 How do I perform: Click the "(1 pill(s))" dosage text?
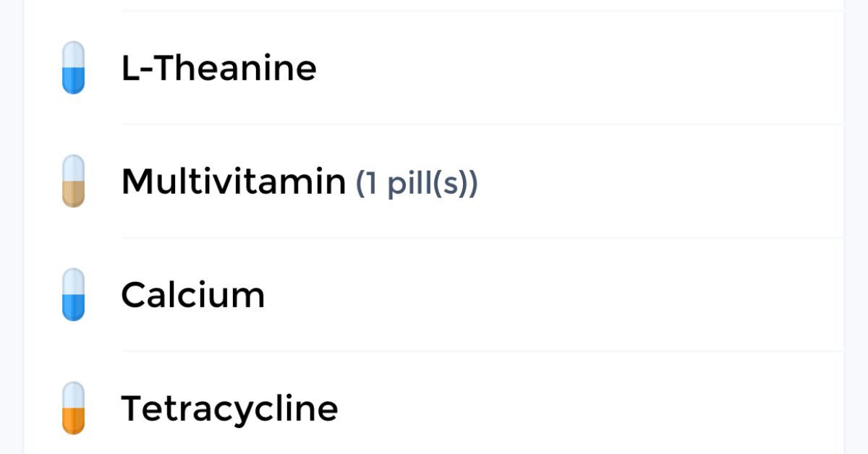(x=417, y=184)
